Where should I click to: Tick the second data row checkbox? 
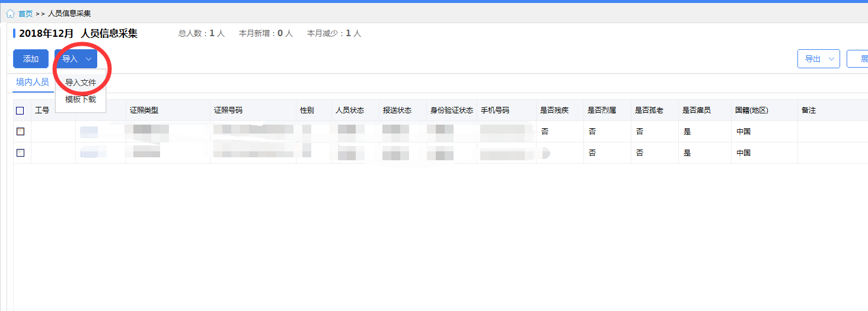[x=20, y=153]
